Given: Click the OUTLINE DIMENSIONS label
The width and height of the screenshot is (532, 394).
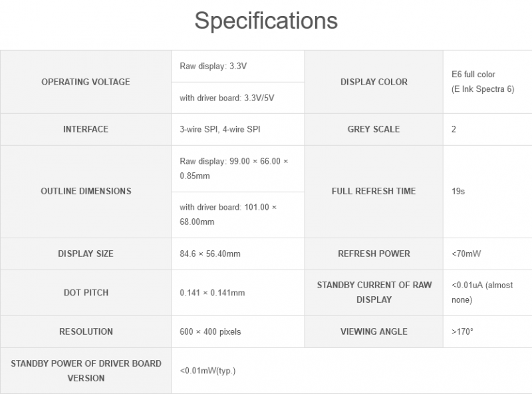Looking at the screenshot, I should (86, 191).
